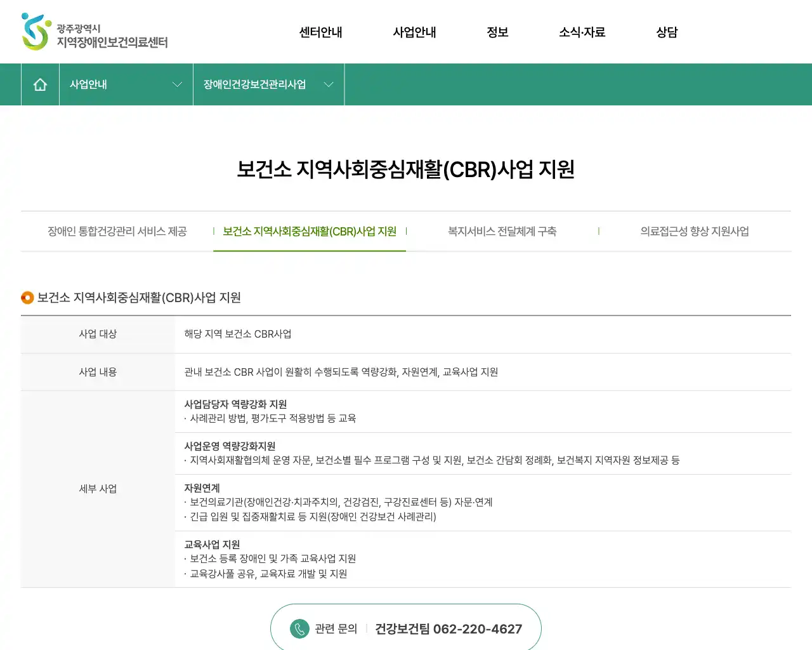
Task: Select the 보건소 지역사회중심재활(CBR)사업 지원 tab
Action: (x=310, y=232)
